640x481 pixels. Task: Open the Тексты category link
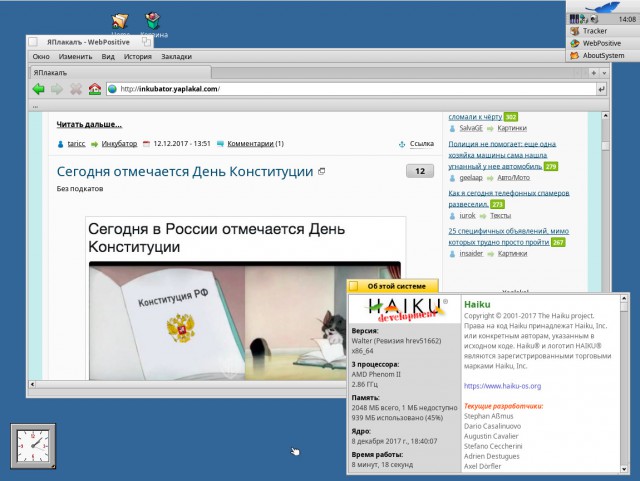[500, 216]
